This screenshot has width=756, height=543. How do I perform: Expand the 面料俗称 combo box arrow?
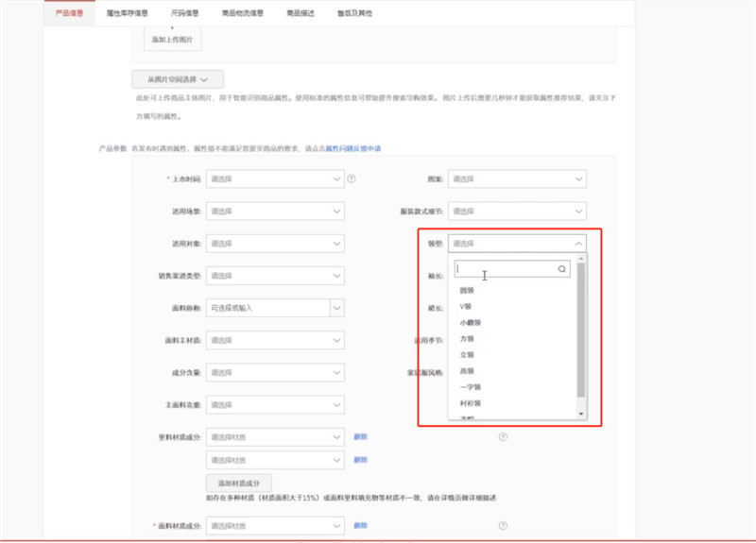click(337, 308)
